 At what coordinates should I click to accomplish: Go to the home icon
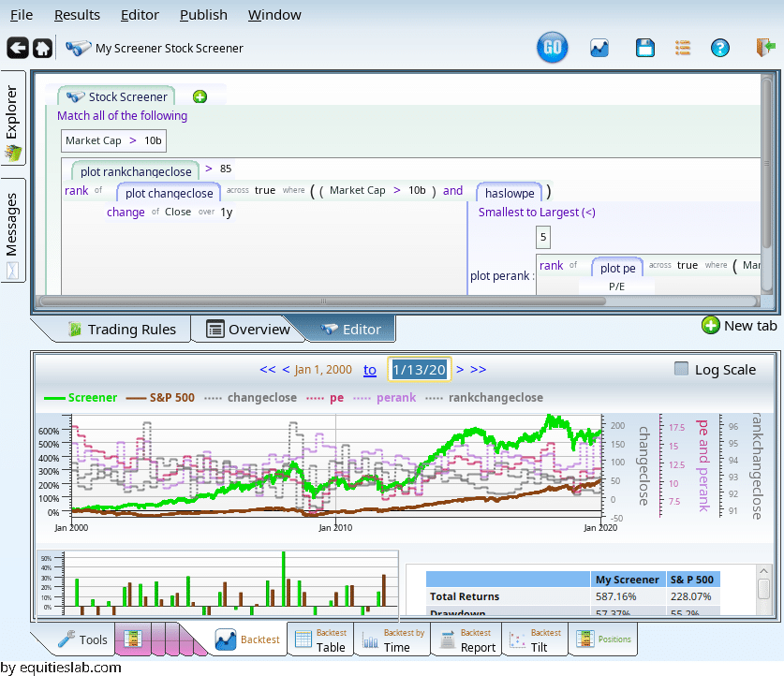click(x=42, y=49)
